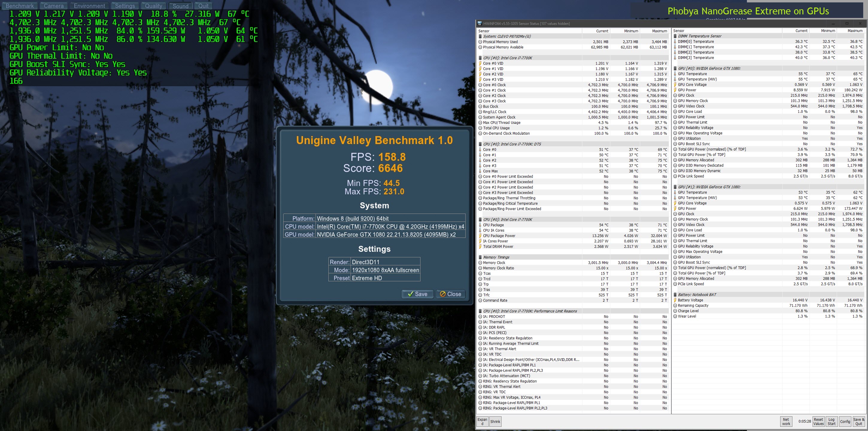Open the Benchmark menu in Valley
This screenshot has width=868, height=431.
pyautogui.click(x=20, y=6)
